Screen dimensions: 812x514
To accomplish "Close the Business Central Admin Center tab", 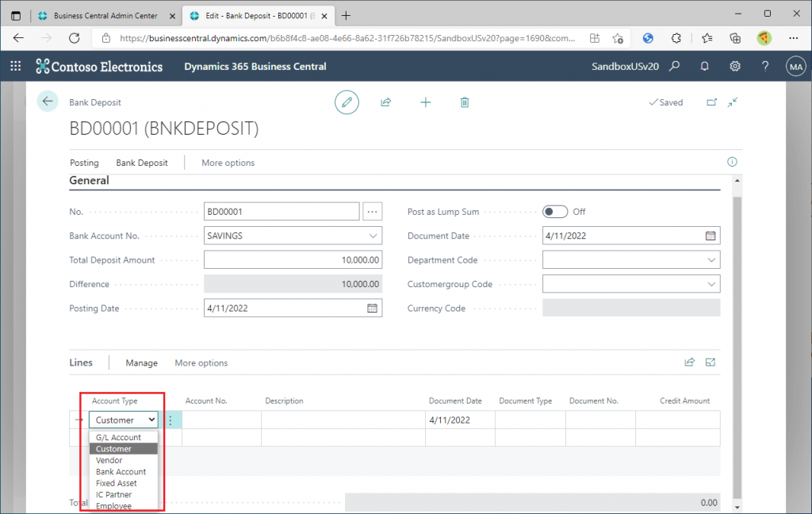I will (x=172, y=16).
